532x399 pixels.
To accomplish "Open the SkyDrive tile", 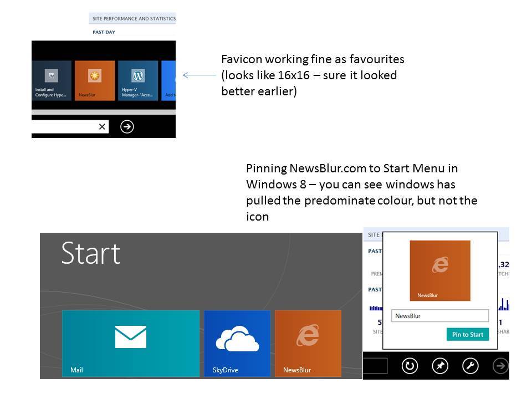I will [x=237, y=344].
